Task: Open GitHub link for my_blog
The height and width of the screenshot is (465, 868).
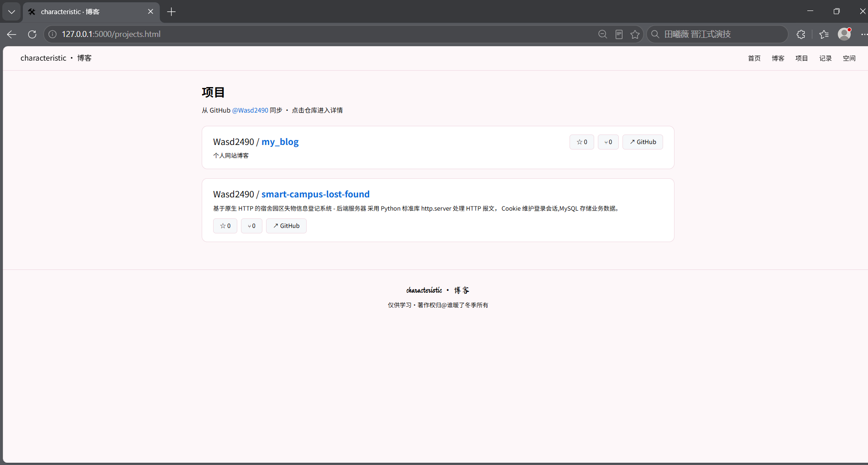Action: 643,142
